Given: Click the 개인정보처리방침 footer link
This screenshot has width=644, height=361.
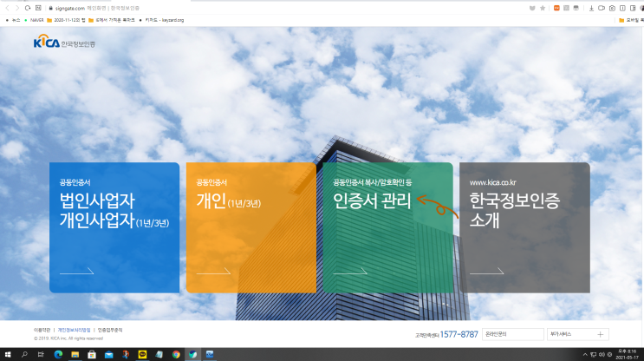Looking at the screenshot, I should (74, 330).
